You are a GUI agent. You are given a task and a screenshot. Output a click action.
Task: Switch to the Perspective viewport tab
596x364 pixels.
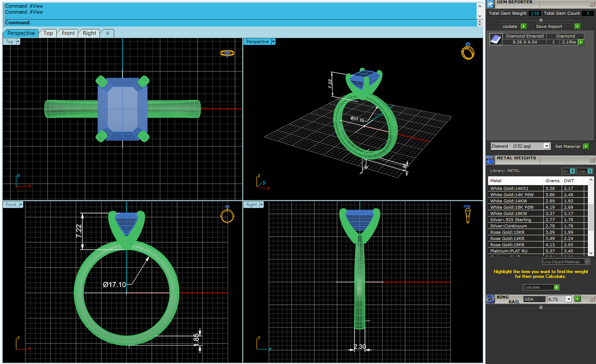click(x=21, y=33)
